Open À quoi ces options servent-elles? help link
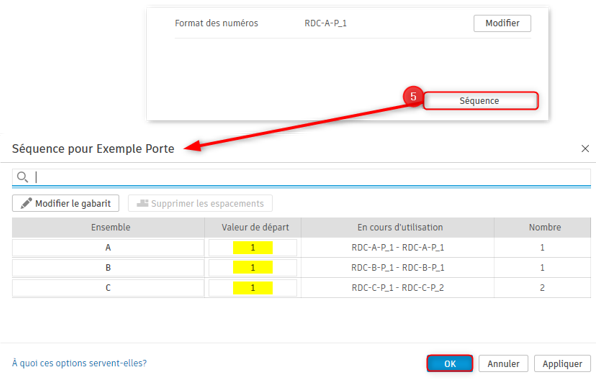596x379 pixels. tap(79, 363)
